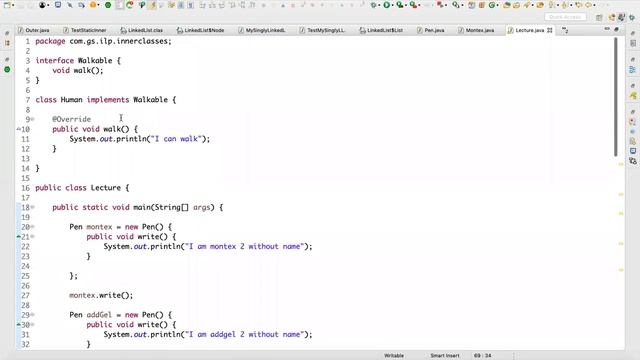640x360 pixels.
Task: Click the solid green circle toolbar icon
Action: 108,5
